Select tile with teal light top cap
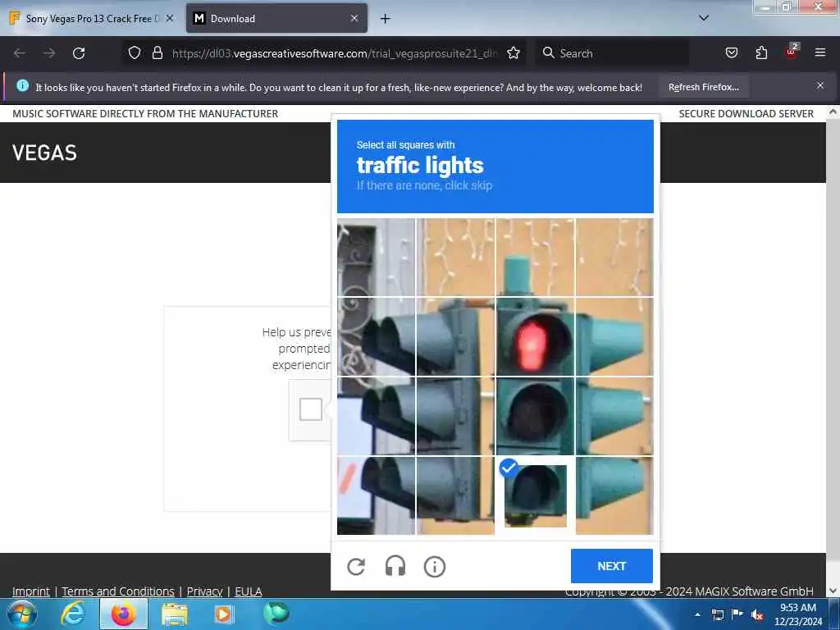The width and height of the screenshot is (840, 630). pos(535,257)
